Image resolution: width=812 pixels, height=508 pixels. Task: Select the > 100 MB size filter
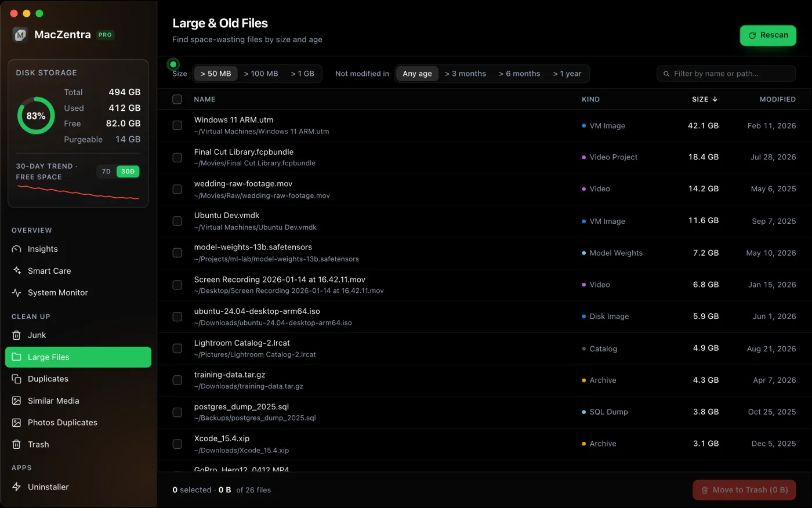click(261, 74)
